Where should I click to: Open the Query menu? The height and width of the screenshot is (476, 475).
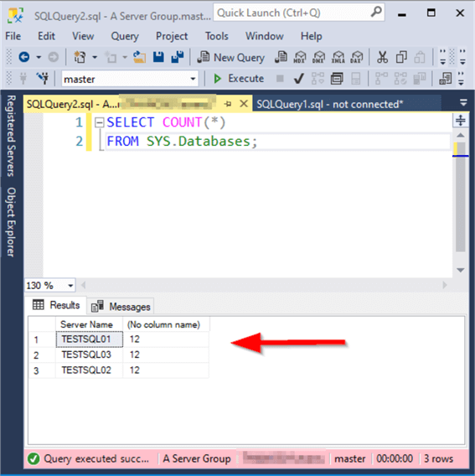(125, 36)
